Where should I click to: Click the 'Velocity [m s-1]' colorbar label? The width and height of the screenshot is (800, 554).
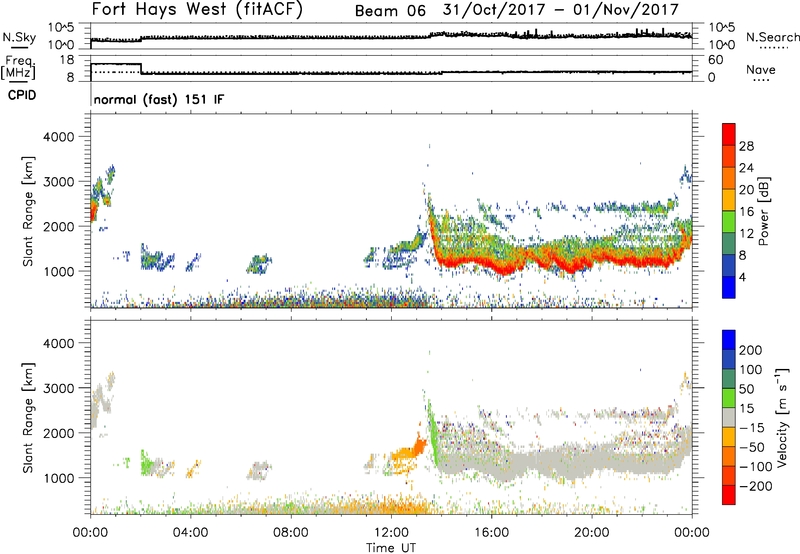(782, 417)
